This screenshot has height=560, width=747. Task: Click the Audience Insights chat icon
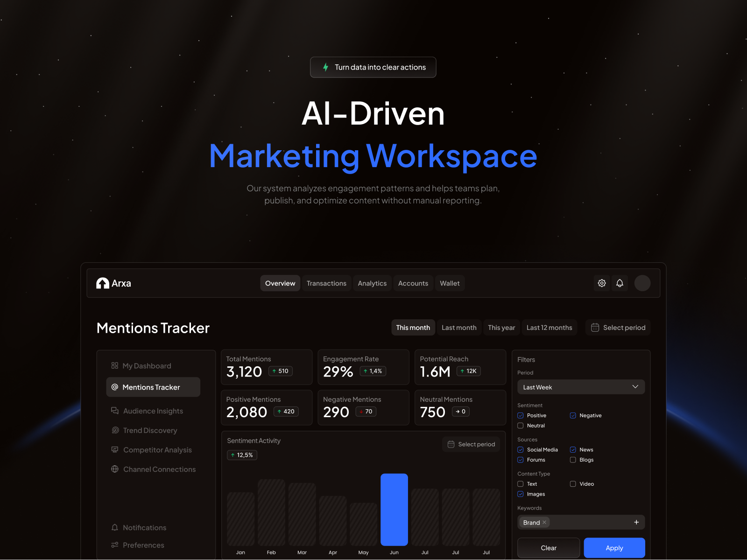click(115, 411)
